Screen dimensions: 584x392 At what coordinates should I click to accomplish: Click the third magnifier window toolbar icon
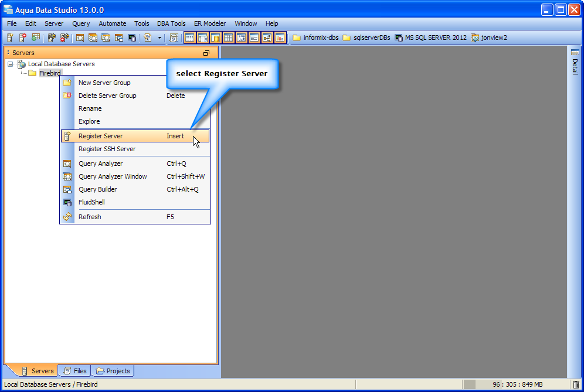106,38
